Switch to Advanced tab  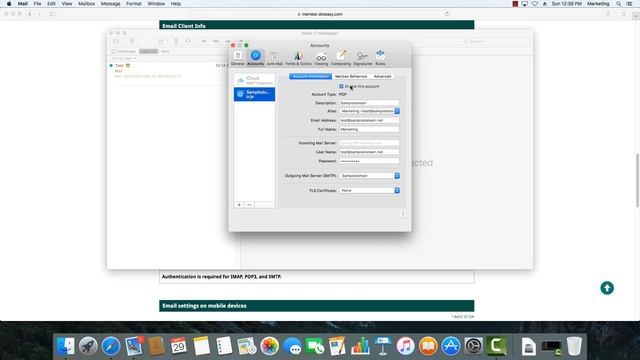click(x=382, y=76)
